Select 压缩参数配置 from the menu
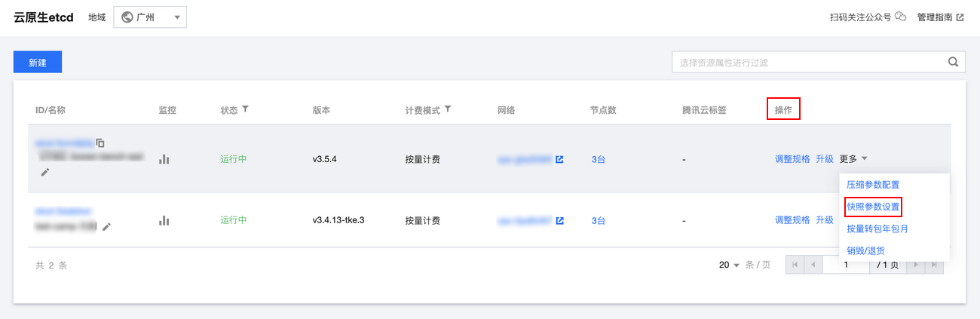Viewport: 980px width, 319px height. (x=872, y=184)
